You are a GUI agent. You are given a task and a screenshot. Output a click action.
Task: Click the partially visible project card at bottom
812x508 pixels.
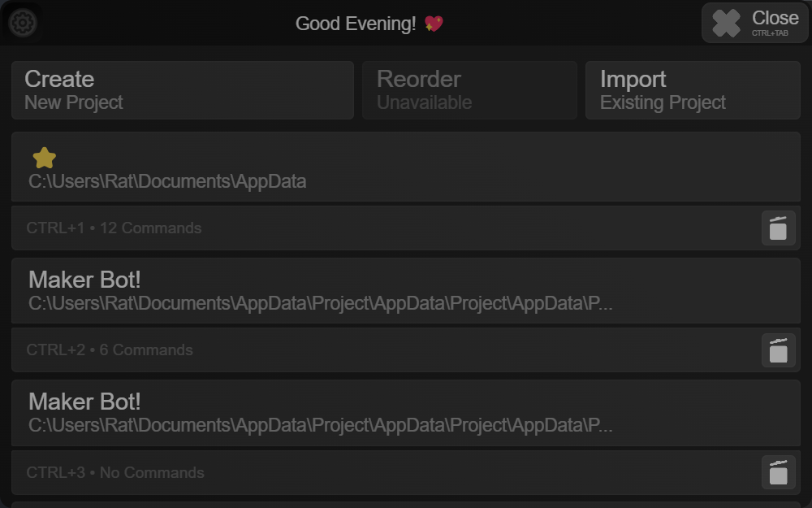pyautogui.click(x=406, y=505)
